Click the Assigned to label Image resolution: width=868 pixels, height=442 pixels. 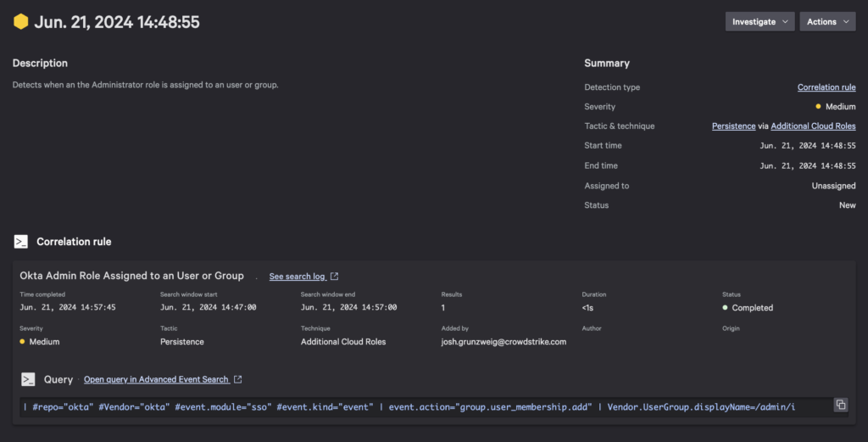(606, 186)
